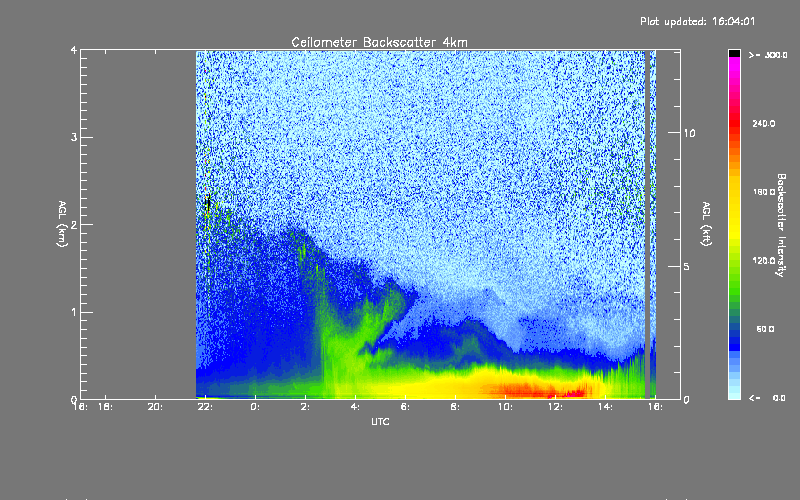Image resolution: width=800 pixels, height=500 pixels.
Task: Click the '14:' UTC time tick
Action: pyautogui.click(x=605, y=407)
